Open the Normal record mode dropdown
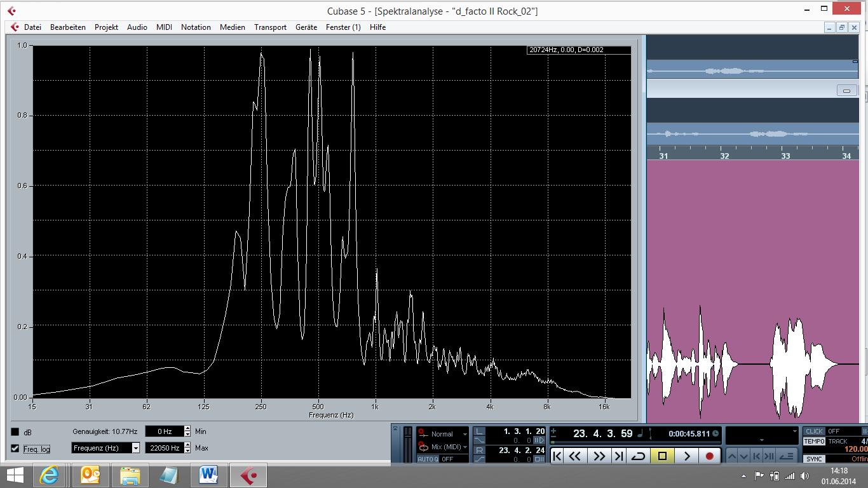 (x=465, y=434)
